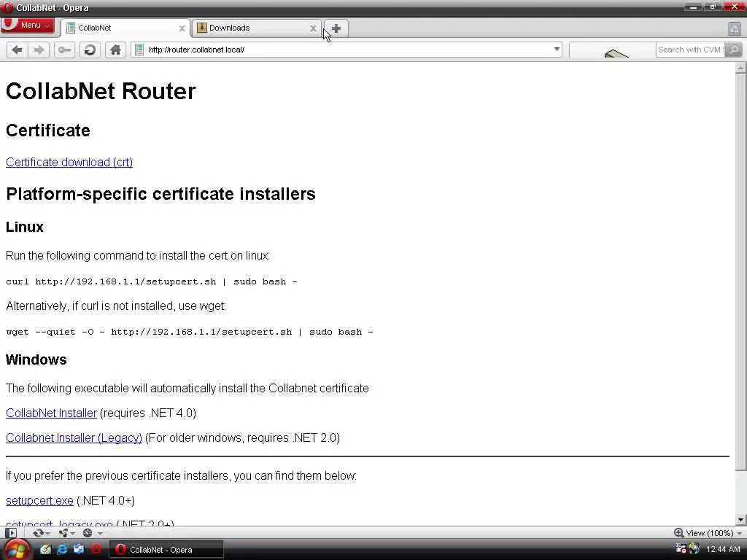Open the Opera Unite status icon
Screen dimensions: 747x560
coord(63,533)
